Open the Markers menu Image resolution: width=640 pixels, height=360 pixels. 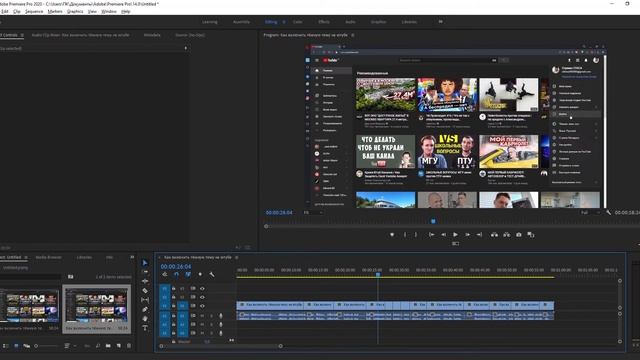coord(55,11)
